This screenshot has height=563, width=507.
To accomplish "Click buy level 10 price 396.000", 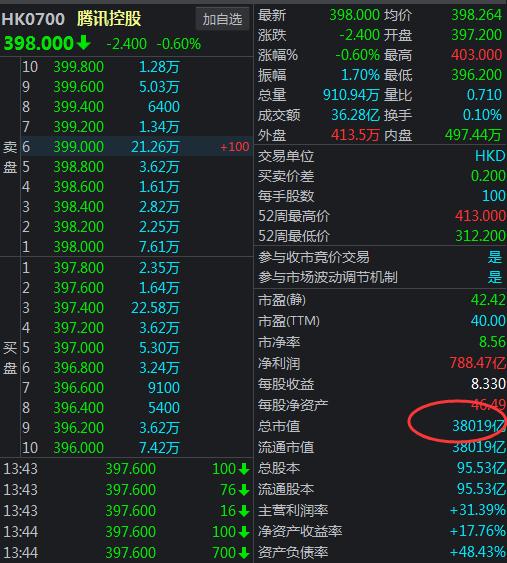I will tap(79, 448).
